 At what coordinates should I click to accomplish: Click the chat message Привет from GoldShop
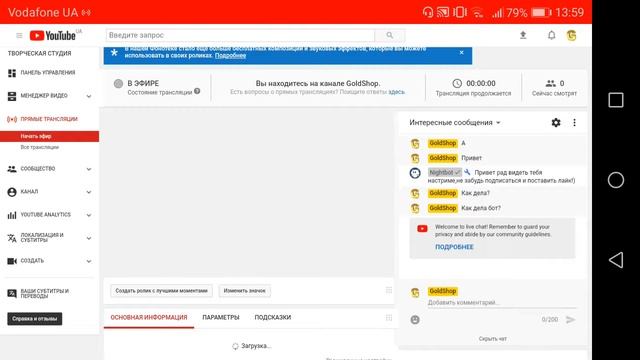[x=471, y=158]
